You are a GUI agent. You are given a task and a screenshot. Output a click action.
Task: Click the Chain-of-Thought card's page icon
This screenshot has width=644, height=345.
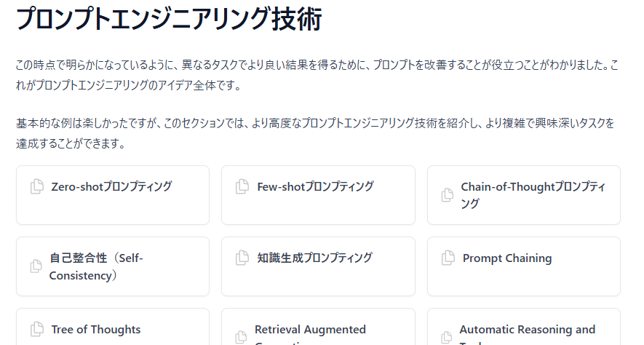click(448, 195)
